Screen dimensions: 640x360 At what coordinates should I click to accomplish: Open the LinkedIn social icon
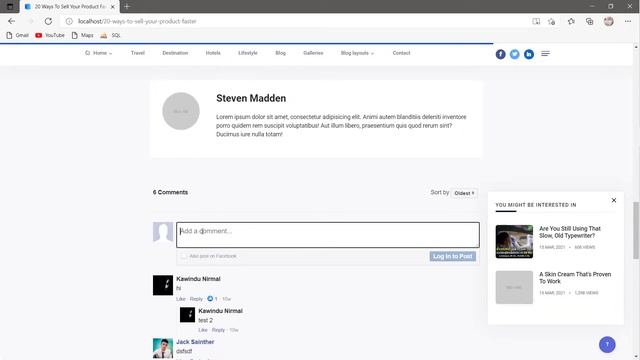(x=529, y=54)
